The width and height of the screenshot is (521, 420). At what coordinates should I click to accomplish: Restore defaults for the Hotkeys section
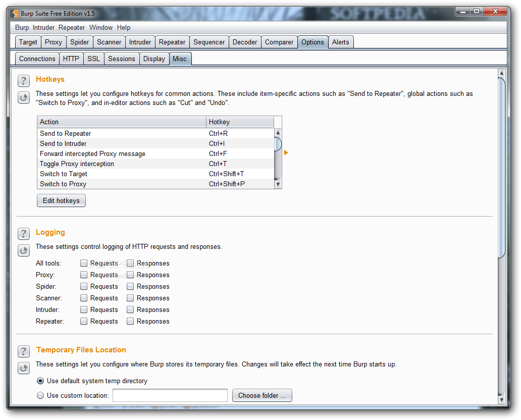24,98
